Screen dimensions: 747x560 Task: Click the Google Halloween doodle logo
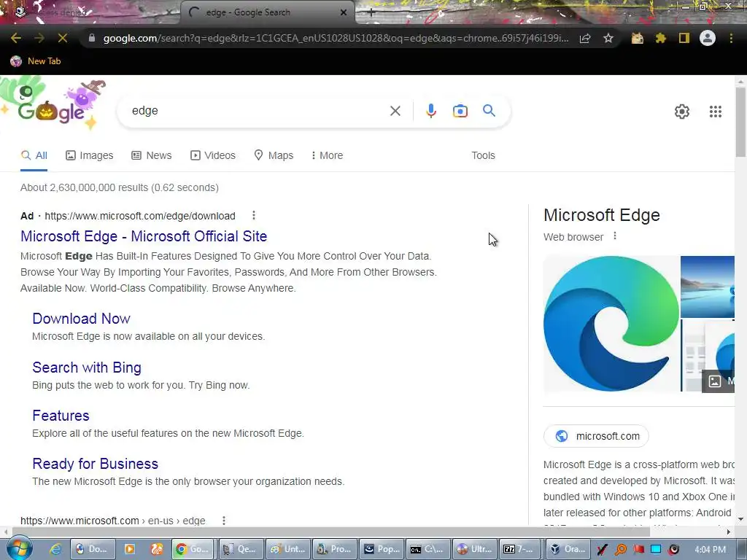53,106
